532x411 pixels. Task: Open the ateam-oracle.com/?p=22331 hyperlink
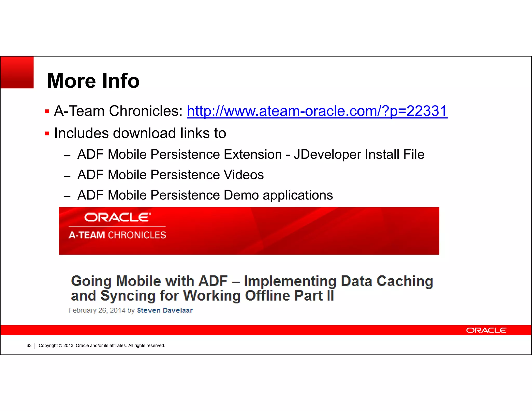(317, 111)
